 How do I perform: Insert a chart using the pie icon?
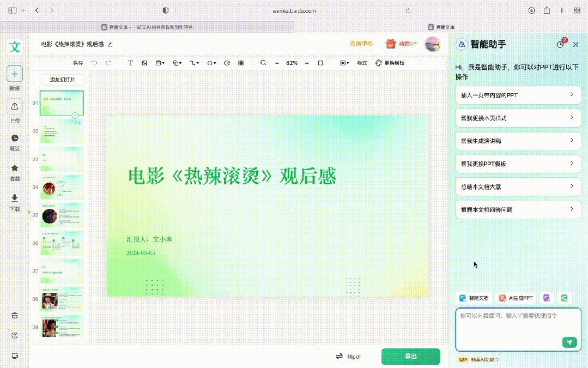coord(227,63)
